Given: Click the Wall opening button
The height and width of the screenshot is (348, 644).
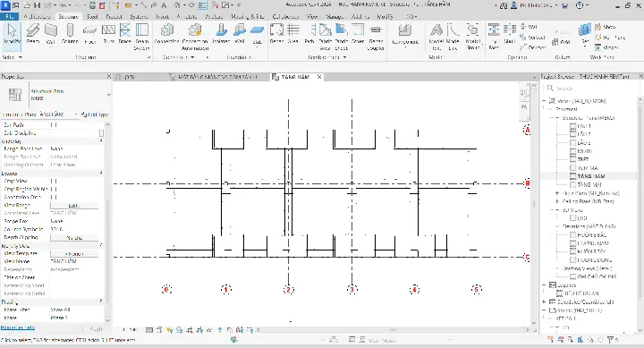Looking at the screenshot, I should (x=529, y=26).
